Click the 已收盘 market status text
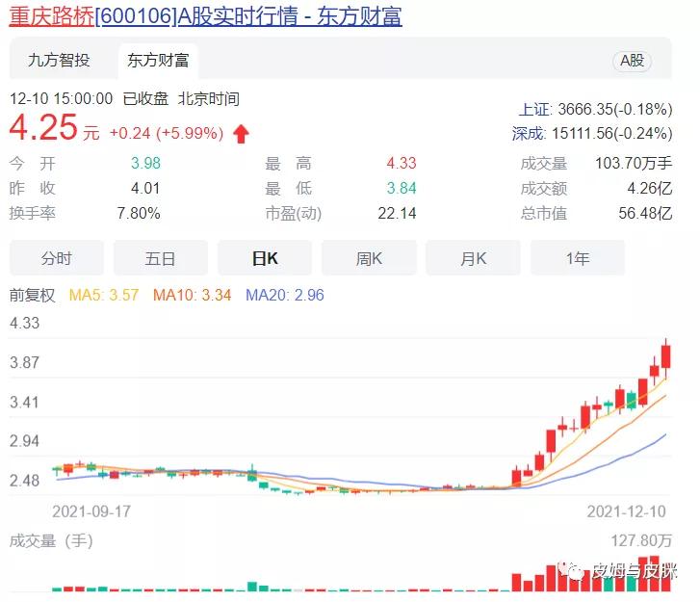Screen dimensions: 700x602 click(145, 98)
